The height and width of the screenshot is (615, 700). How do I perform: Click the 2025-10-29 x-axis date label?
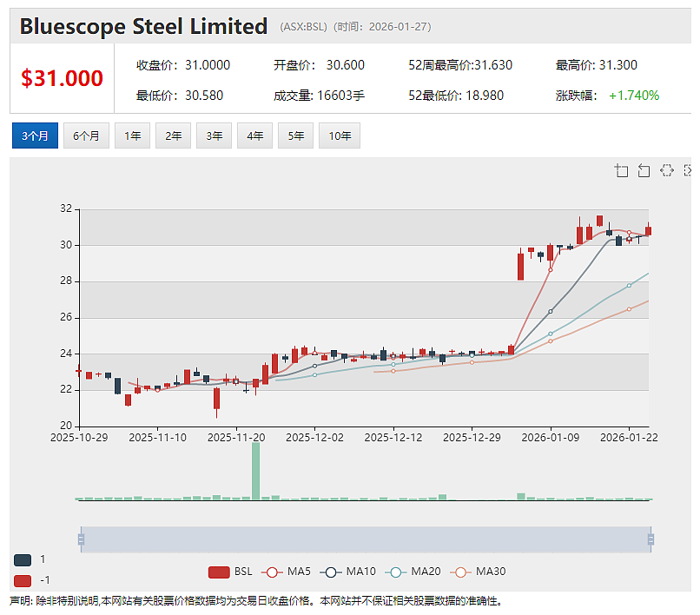click(79, 438)
